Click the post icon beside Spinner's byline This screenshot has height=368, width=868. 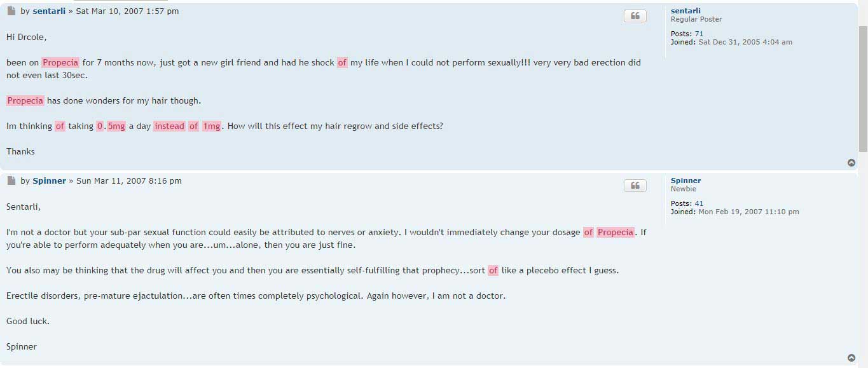[11, 181]
